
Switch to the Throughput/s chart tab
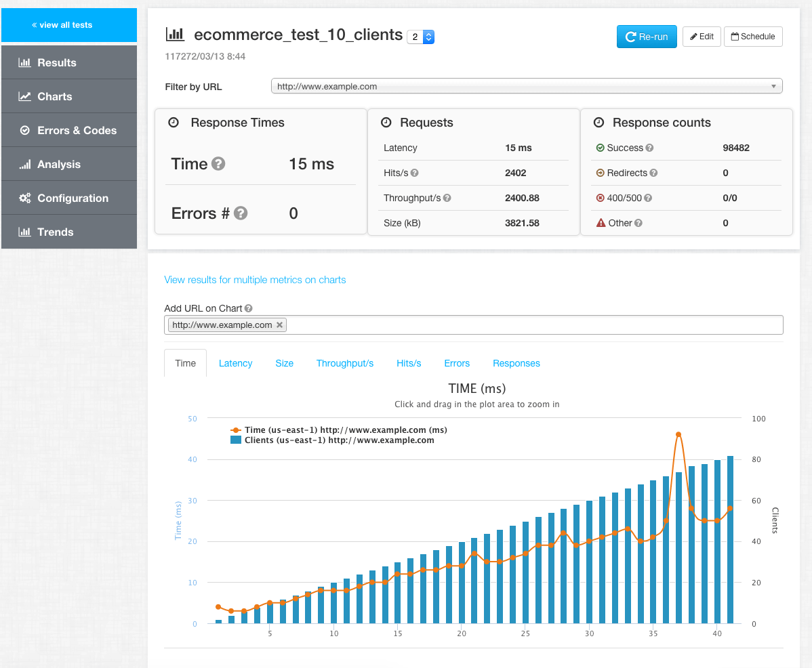345,363
